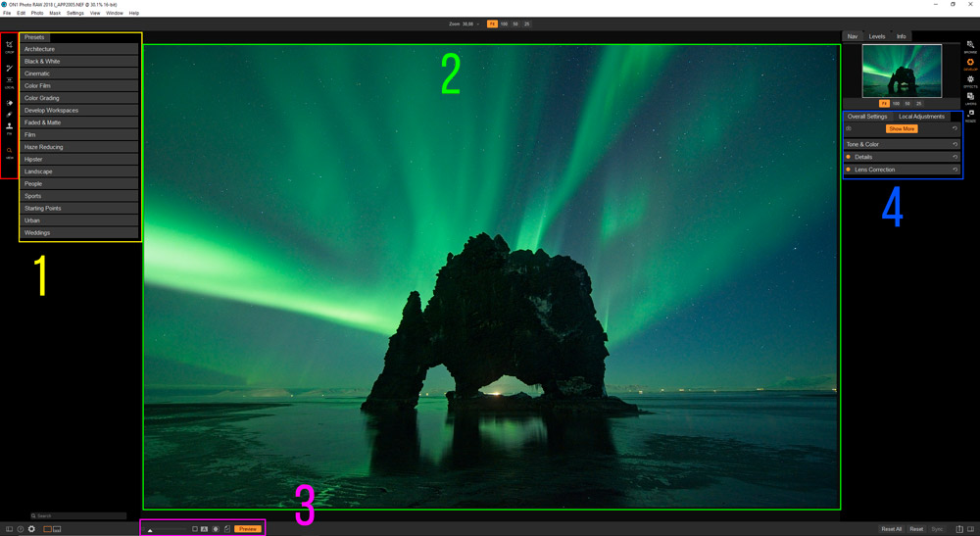980x536 pixels.
Task: Toggle the Details adjustment on/off
Action: [849, 157]
